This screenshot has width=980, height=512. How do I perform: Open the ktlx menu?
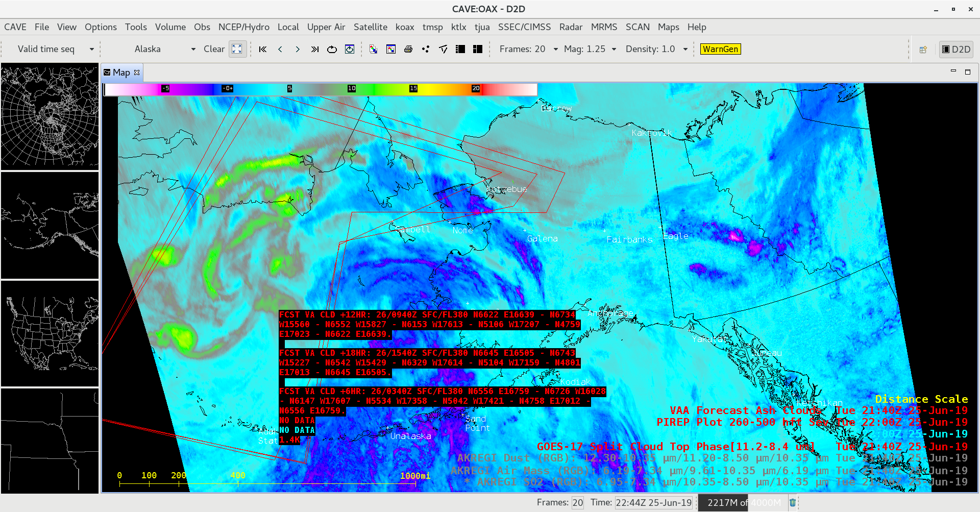pos(459,27)
